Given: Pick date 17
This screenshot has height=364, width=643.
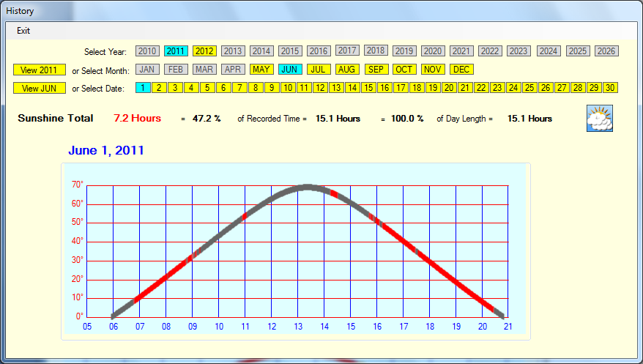Looking at the screenshot, I should (401, 87).
